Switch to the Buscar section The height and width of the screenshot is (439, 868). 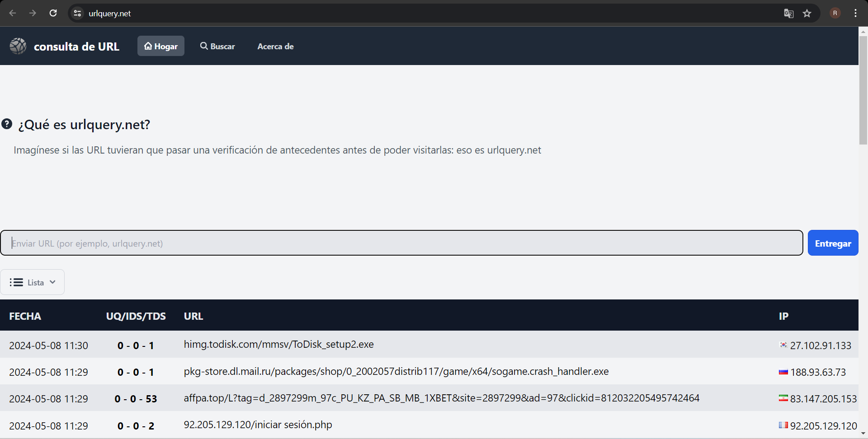tap(217, 46)
